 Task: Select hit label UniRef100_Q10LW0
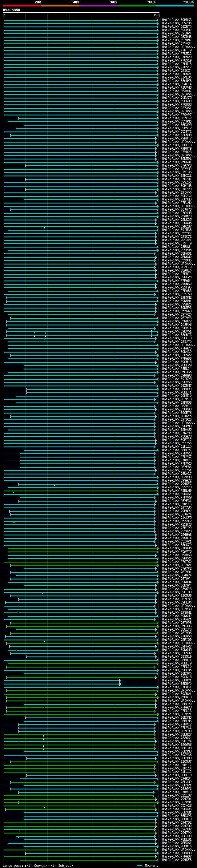176,78
